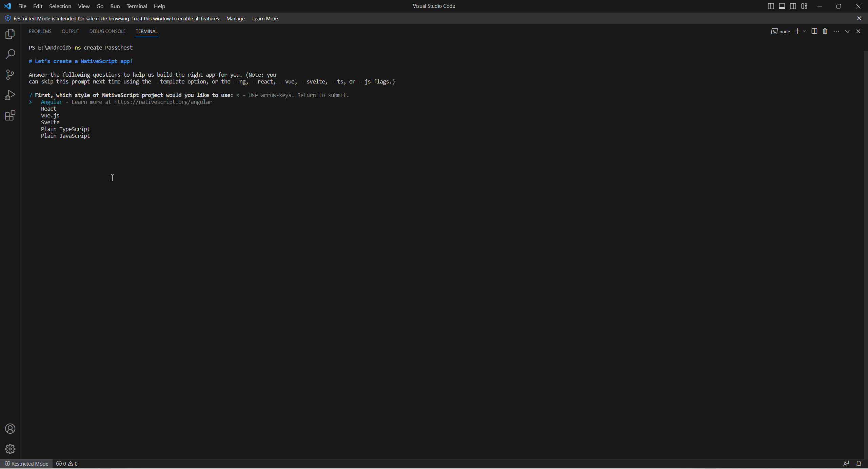Click the Restricted Mode status item
The image size is (868, 469).
tap(26, 464)
